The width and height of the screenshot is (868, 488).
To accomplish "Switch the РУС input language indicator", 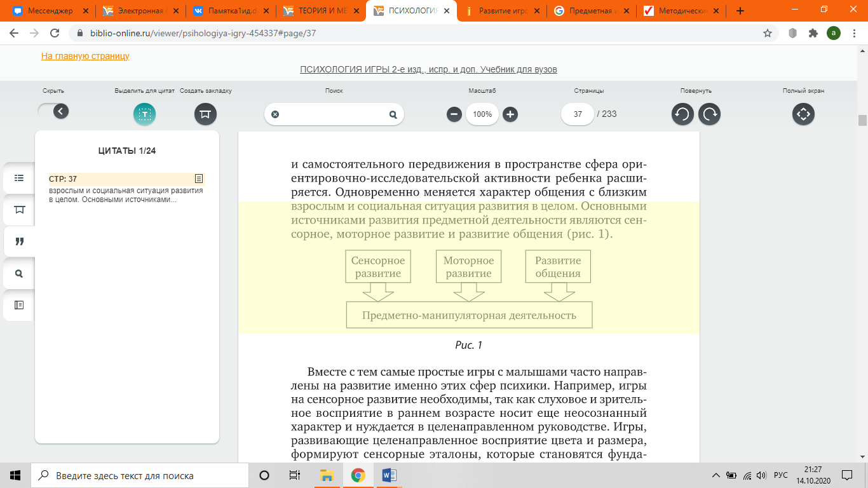I will click(x=781, y=475).
